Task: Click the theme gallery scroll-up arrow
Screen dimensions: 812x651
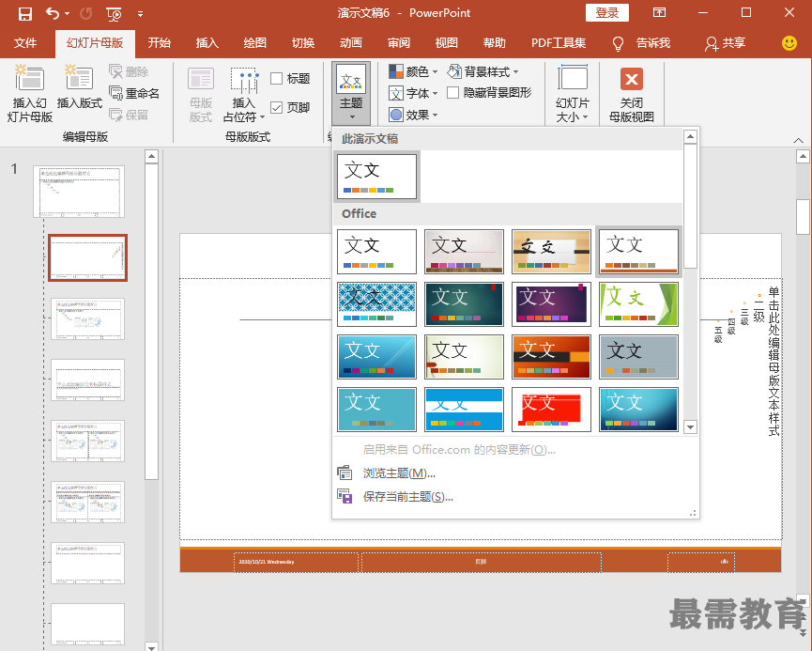Action: pos(690,136)
